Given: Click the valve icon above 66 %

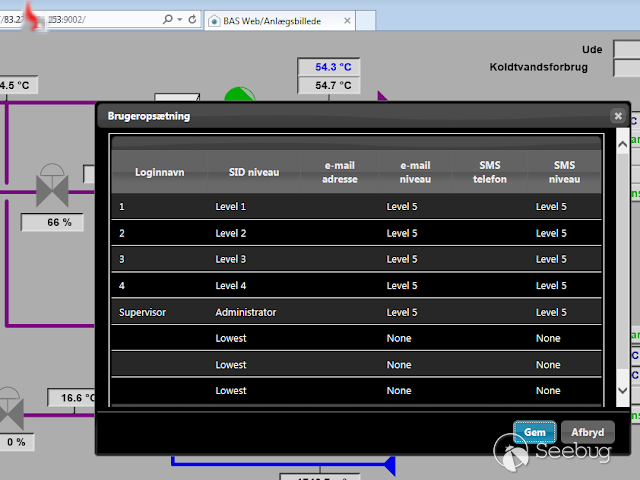Looking at the screenshot, I should (52, 185).
